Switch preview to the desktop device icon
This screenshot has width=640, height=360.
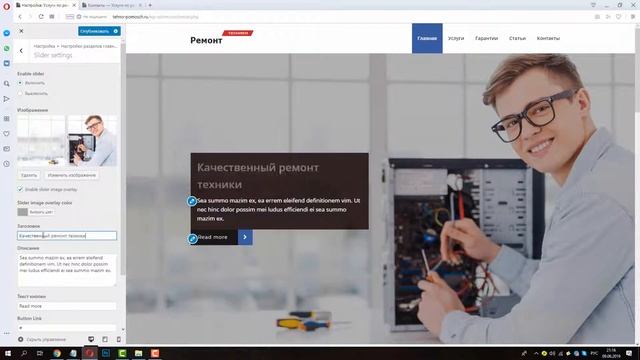91,339
